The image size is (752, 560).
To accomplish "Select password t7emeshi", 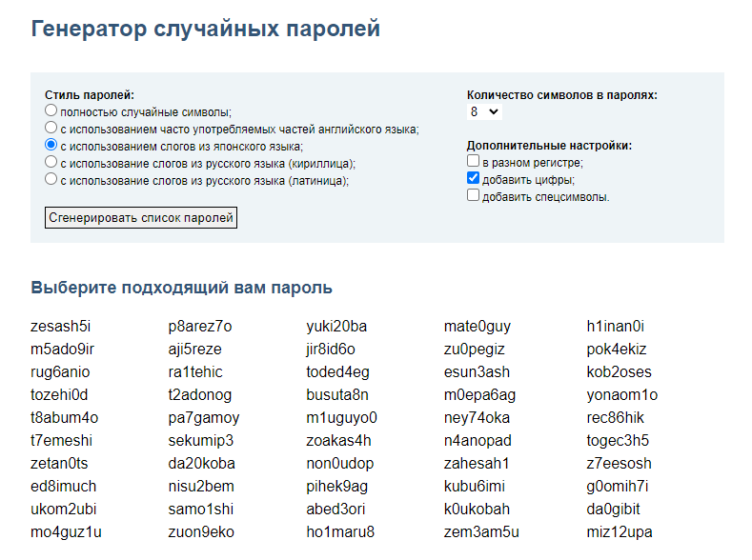I will pyautogui.click(x=61, y=441).
